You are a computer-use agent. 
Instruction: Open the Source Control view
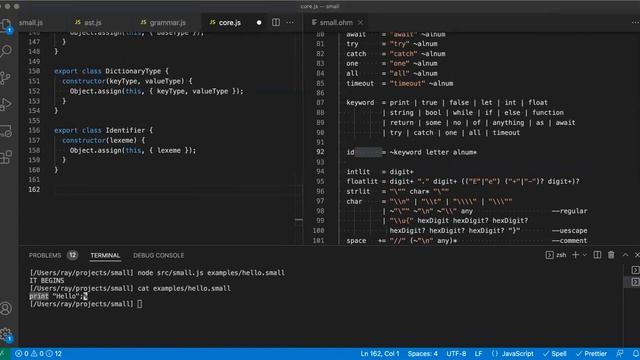tap(6, 78)
